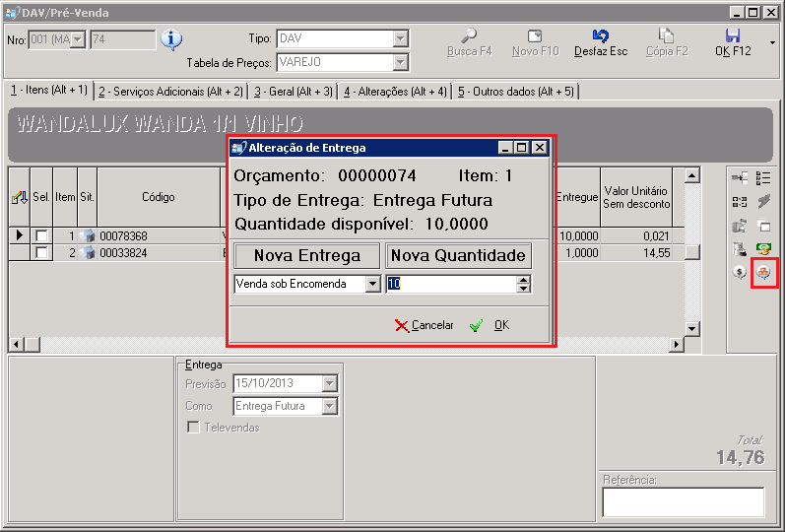Image resolution: width=785 pixels, height=532 pixels.
Task: Click the Valor Unitário Sem desconto header
Action: tap(636, 197)
